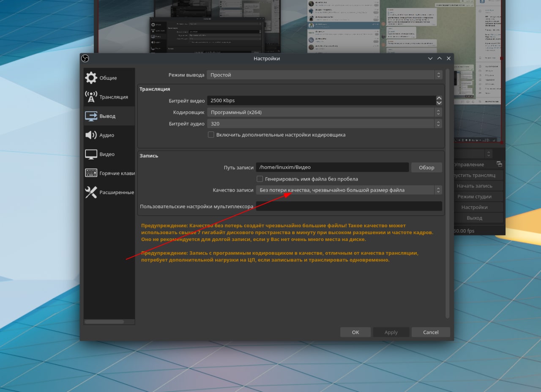Click the dock icon beside Управление header

499,164
